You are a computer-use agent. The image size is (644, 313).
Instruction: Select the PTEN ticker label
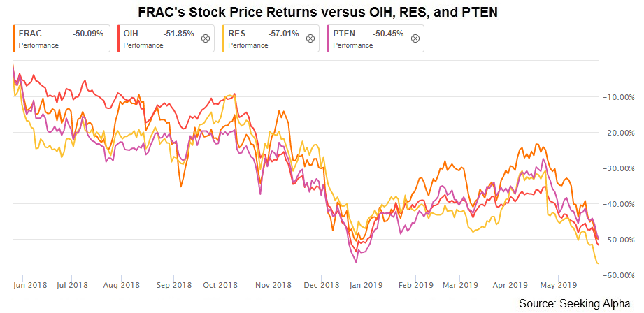(x=342, y=34)
